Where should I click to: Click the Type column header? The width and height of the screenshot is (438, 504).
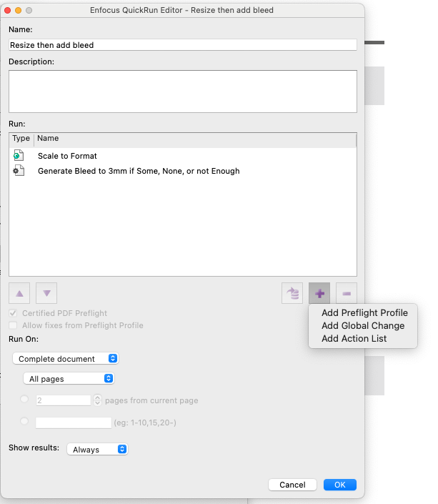21,138
